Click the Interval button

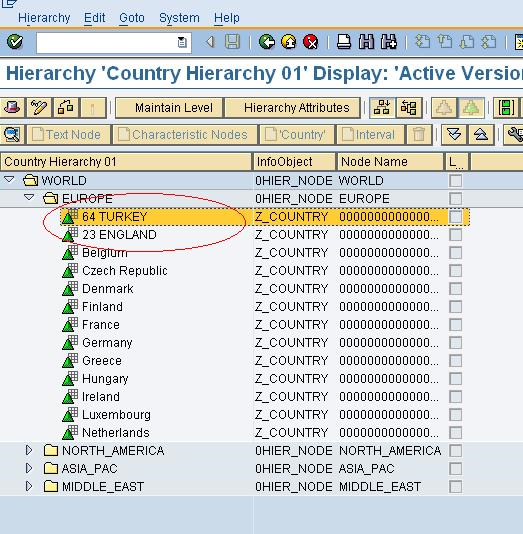pos(370,135)
